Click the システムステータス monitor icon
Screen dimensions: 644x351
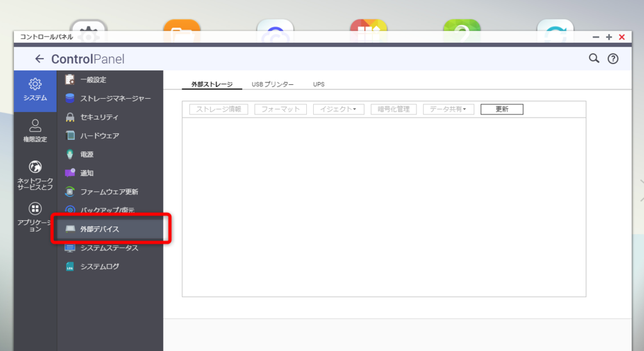pyautogui.click(x=70, y=248)
